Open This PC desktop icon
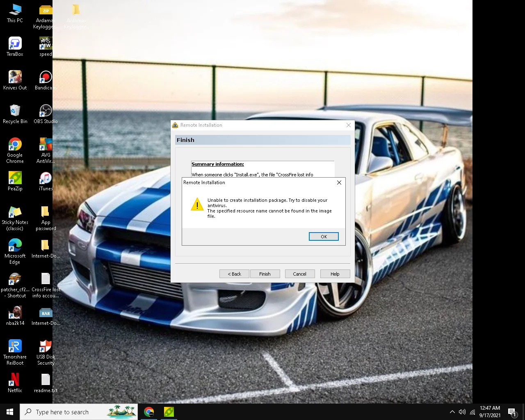Image resolution: width=525 pixels, height=420 pixels. pos(15,13)
